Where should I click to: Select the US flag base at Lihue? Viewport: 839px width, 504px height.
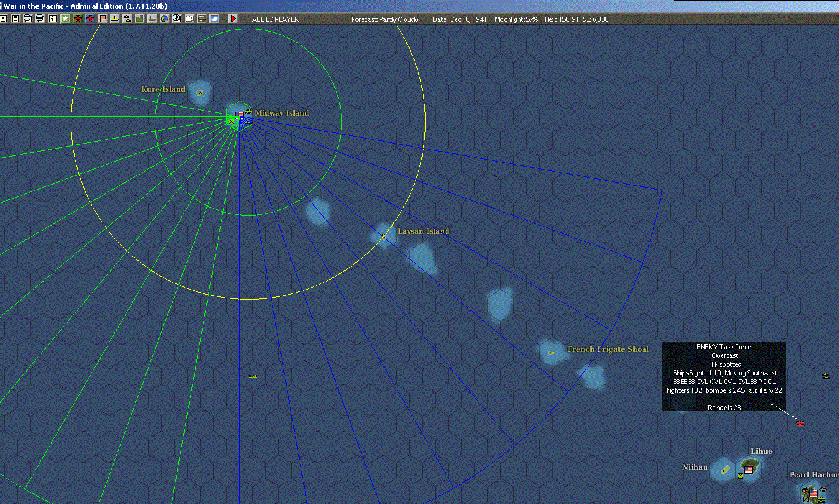749,469
